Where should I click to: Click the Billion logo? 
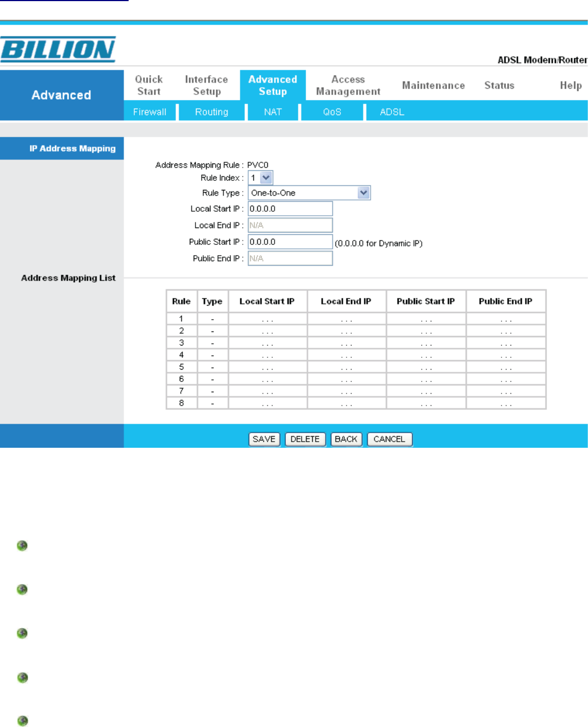[x=58, y=49]
